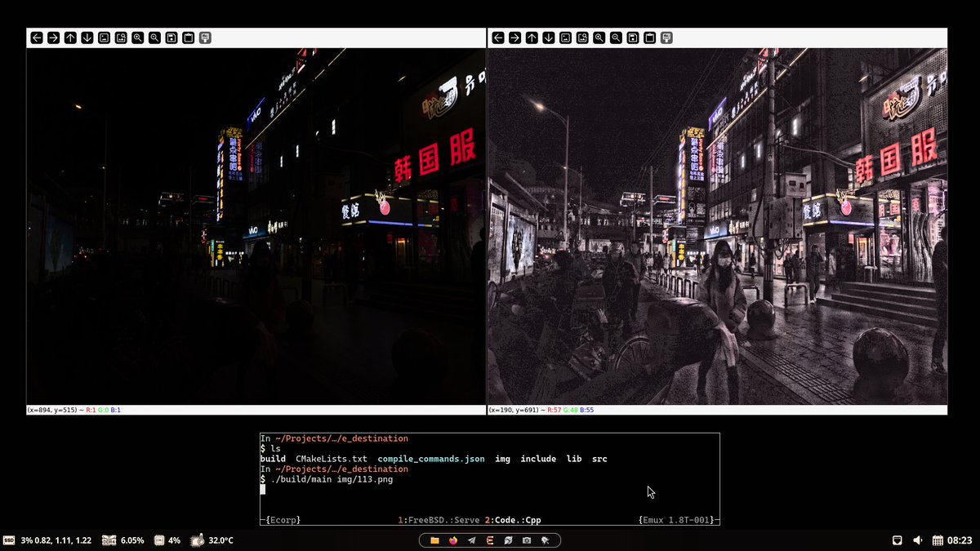The height and width of the screenshot is (551, 980).
Task: Open the camera screenshot icon in the dock
Action: [x=527, y=540]
